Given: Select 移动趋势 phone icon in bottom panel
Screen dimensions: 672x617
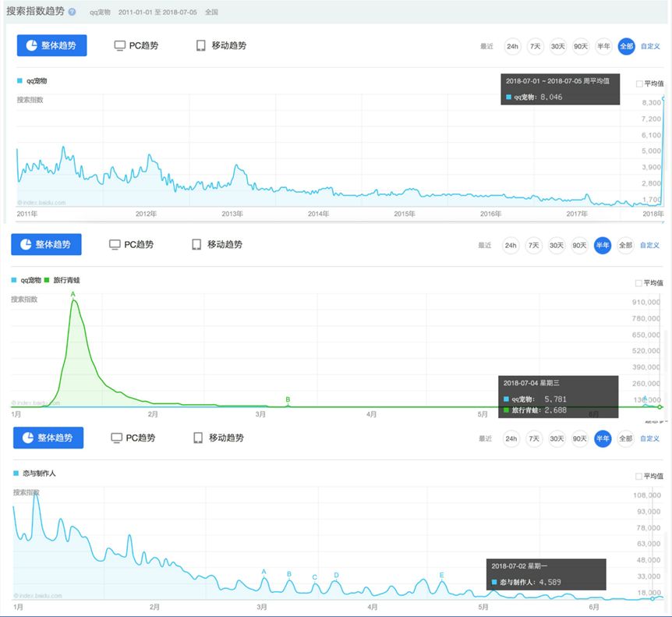Looking at the screenshot, I should [x=198, y=438].
